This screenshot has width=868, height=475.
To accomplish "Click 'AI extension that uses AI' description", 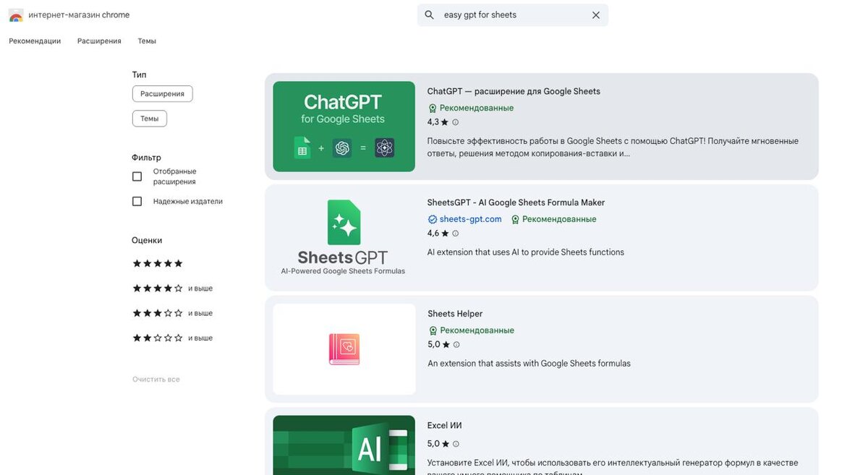I will pos(526,252).
